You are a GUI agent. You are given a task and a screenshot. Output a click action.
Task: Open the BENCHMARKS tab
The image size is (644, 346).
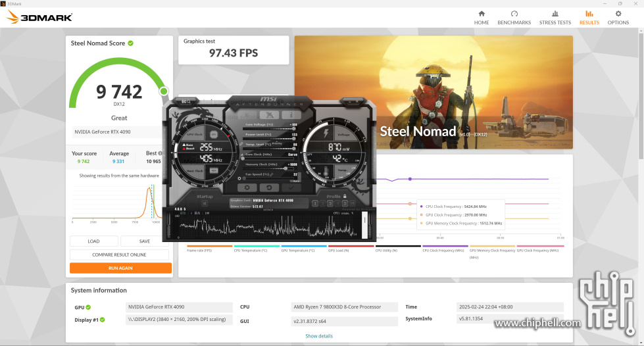(x=514, y=18)
